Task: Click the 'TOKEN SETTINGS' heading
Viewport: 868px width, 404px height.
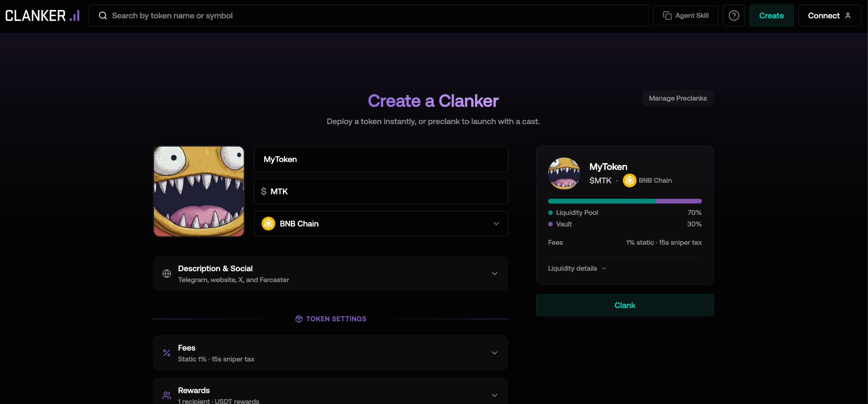Action: (336, 319)
